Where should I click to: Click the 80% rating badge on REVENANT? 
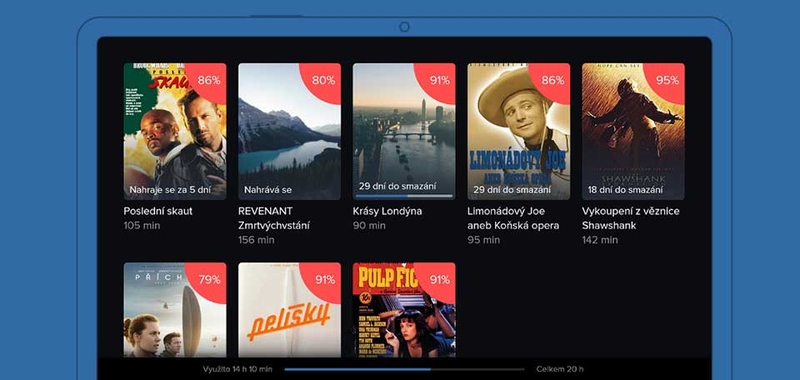(x=323, y=80)
